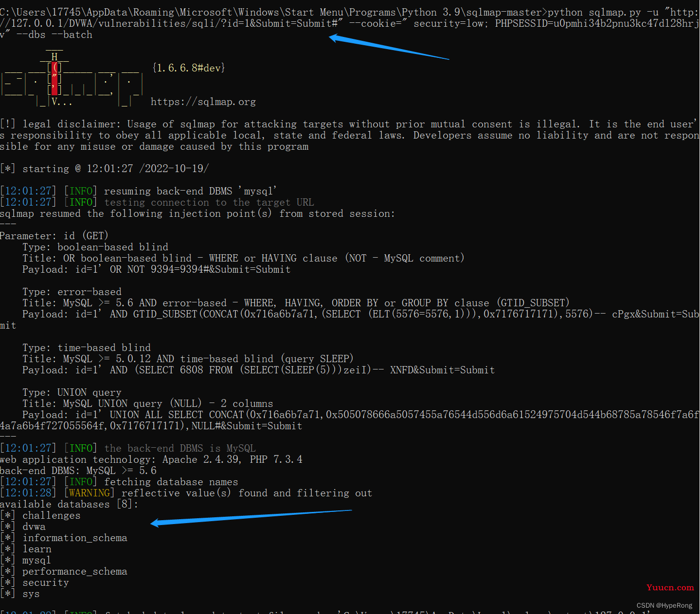Viewport: 700px width, 614px height.
Task: Click the GTID_SUBSET(CONCAT payload line
Action: point(350,319)
